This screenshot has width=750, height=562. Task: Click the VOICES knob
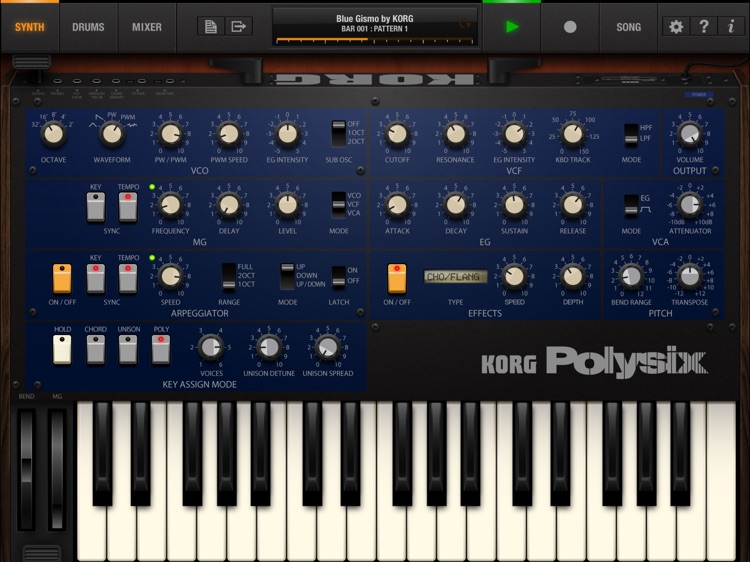[x=211, y=347]
